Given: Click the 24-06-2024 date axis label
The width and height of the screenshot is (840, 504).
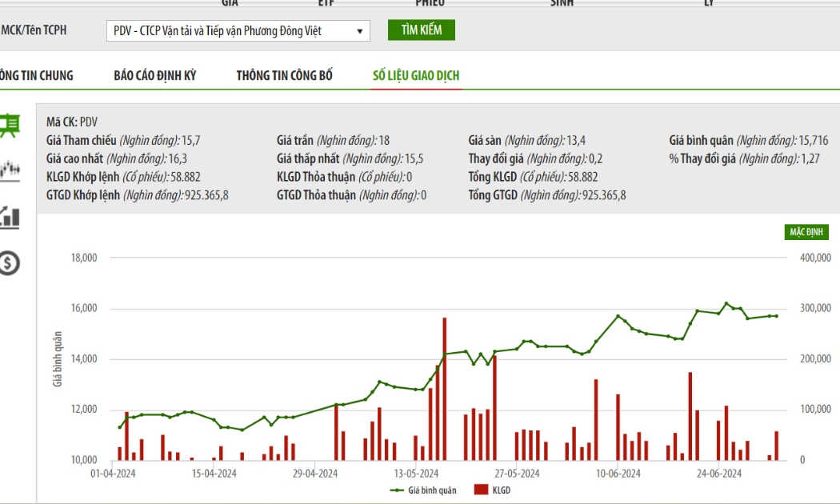Looking at the screenshot, I should click(x=719, y=474).
